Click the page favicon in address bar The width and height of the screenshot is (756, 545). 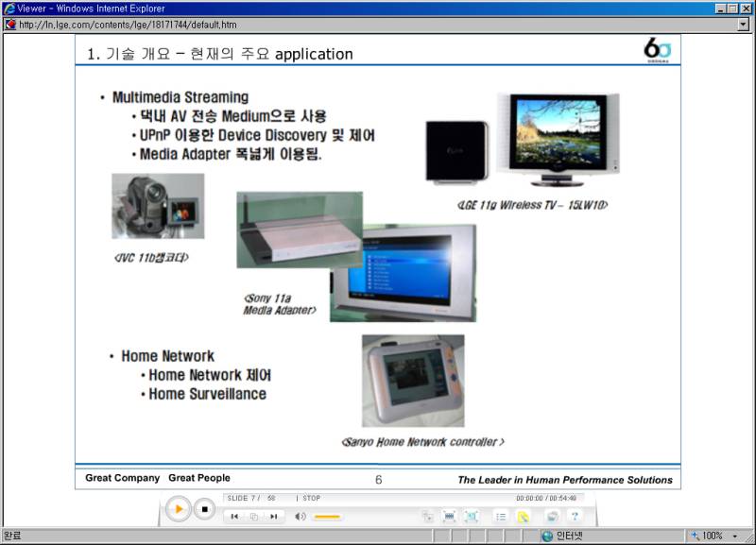[10, 25]
